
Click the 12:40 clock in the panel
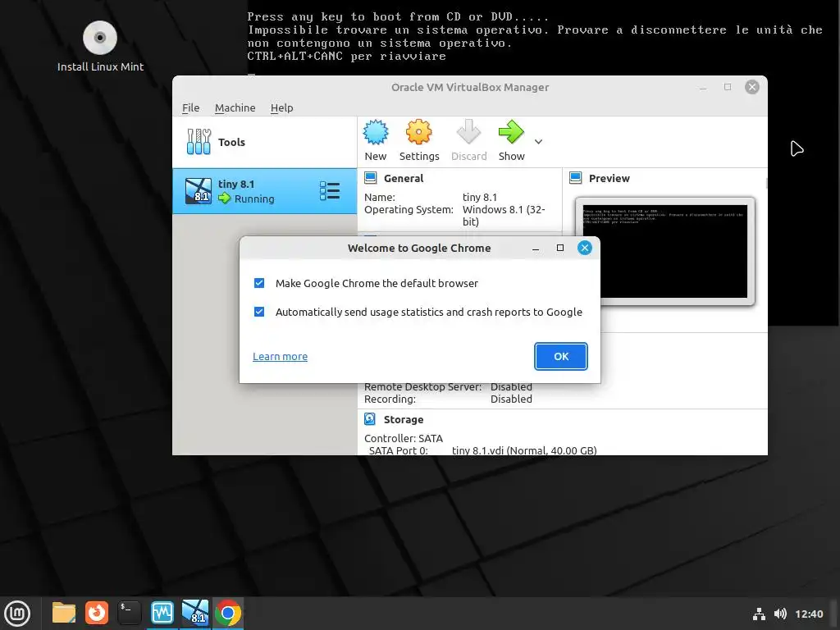point(809,614)
